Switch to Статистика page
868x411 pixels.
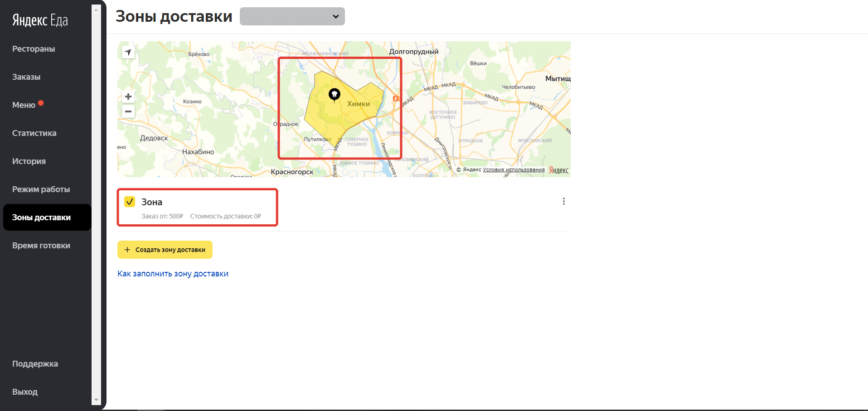click(34, 133)
